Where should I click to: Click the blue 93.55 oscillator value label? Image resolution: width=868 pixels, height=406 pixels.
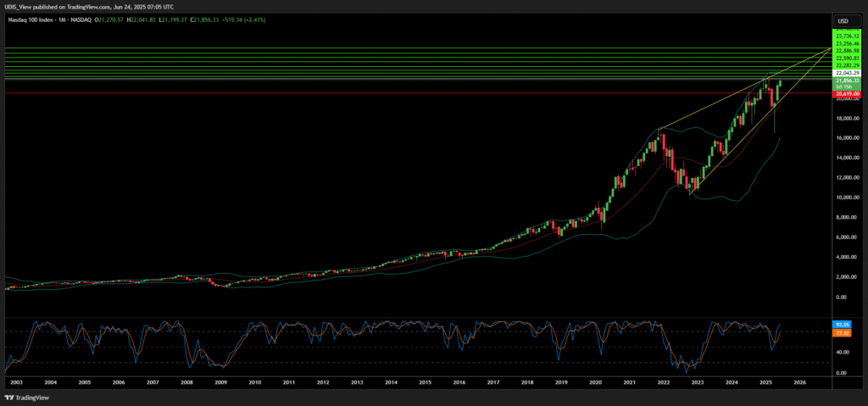pyautogui.click(x=843, y=325)
